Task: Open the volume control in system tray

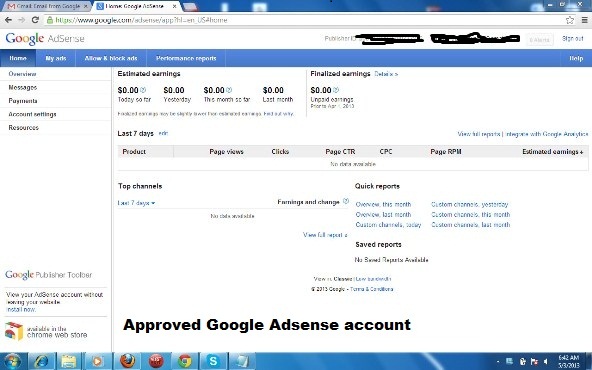Action: pyautogui.click(x=546, y=361)
